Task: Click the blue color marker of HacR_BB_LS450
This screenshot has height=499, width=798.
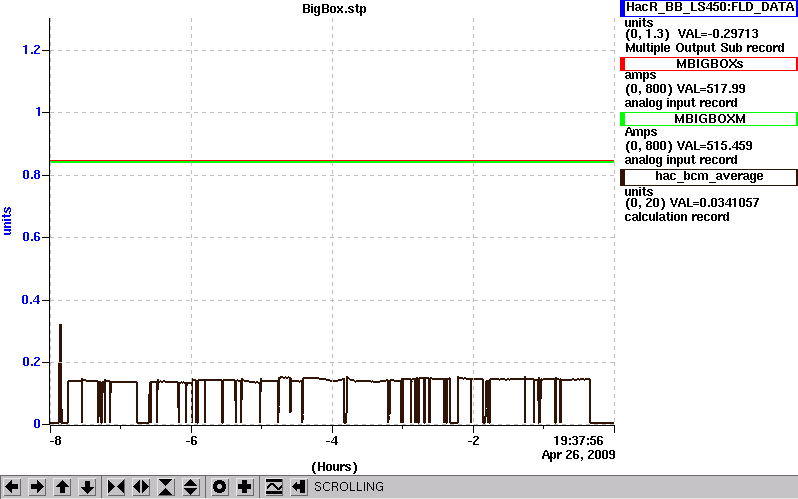Action: point(623,8)
